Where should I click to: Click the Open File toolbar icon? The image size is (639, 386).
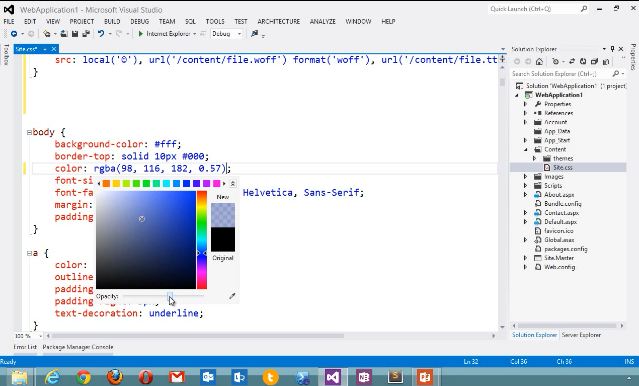pyautogui.click(x=64, y=34)
